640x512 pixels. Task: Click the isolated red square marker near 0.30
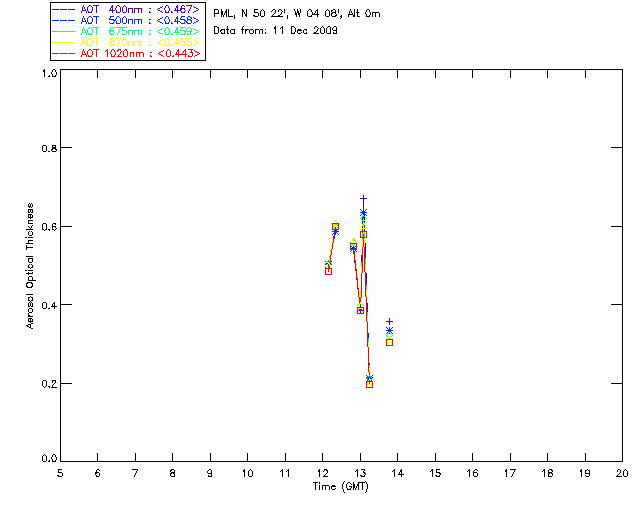pos(389,343)
